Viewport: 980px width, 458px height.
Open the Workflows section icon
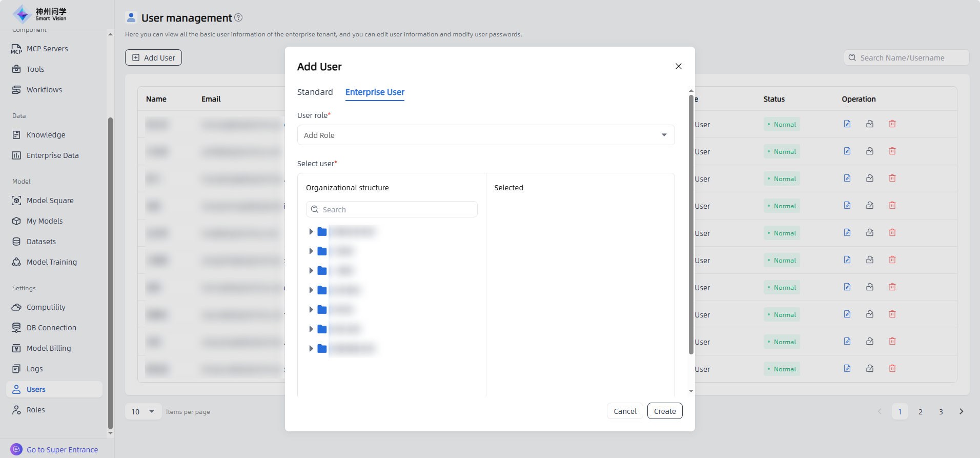pyautogui.click(x=16, y=90)
